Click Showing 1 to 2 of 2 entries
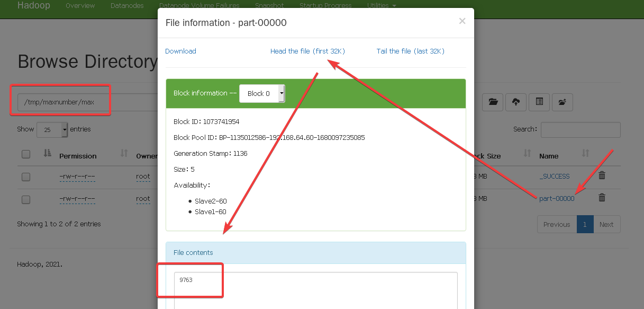This screenshot has height=309, width=644. point(59,224)
